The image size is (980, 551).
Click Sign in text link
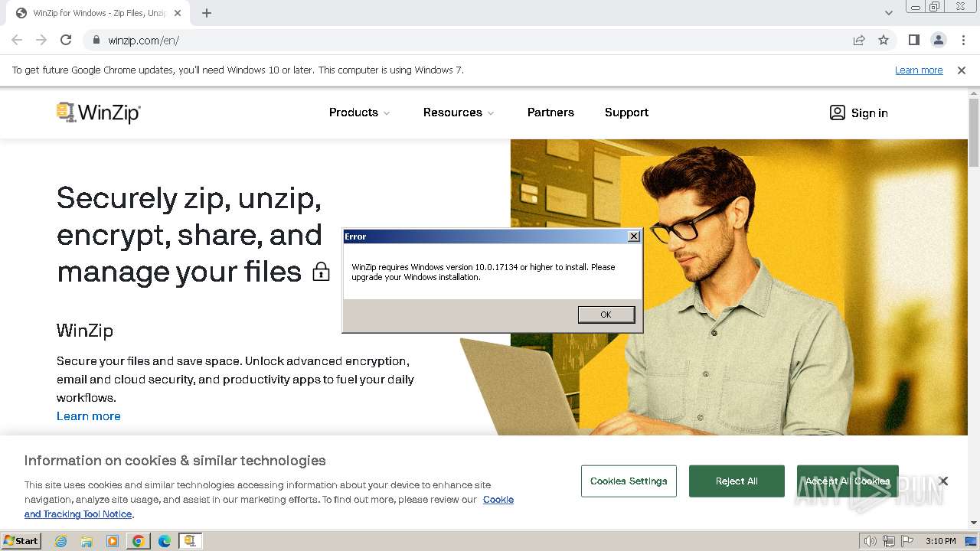[870, 113]
